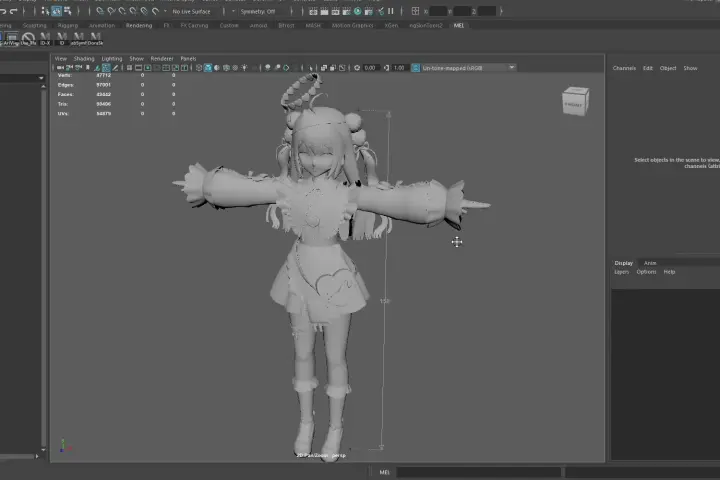
Task: Click the FRONT face of the view cube
Action: coord(573,105)
